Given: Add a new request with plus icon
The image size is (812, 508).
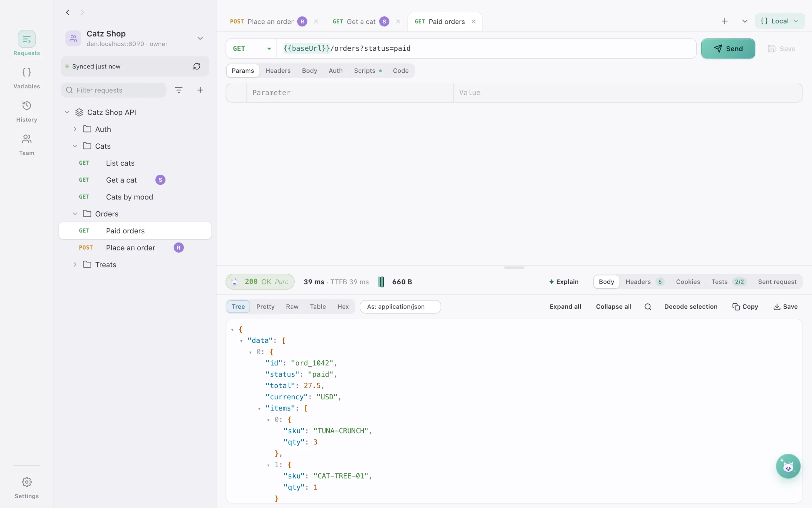Looking at the screenshot, I should click(200, 90).
